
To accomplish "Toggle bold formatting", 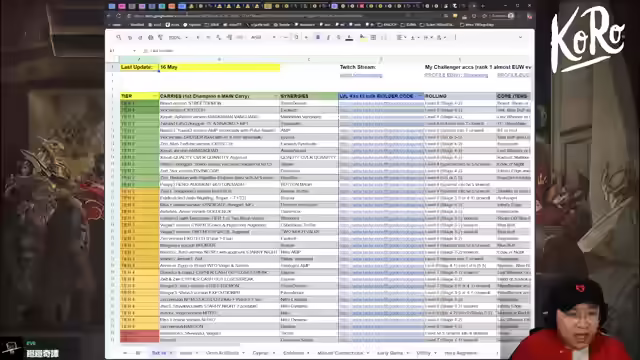I will click(x=318, y=38).
